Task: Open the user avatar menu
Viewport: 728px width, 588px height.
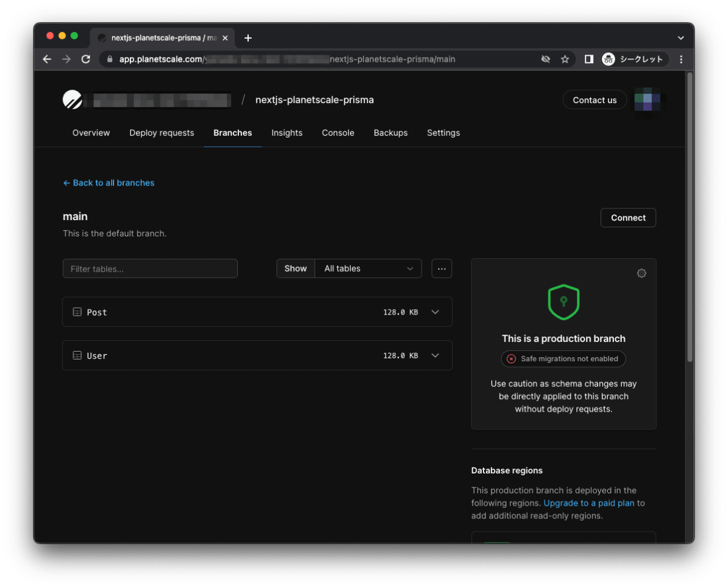Action: click(647, 99)
